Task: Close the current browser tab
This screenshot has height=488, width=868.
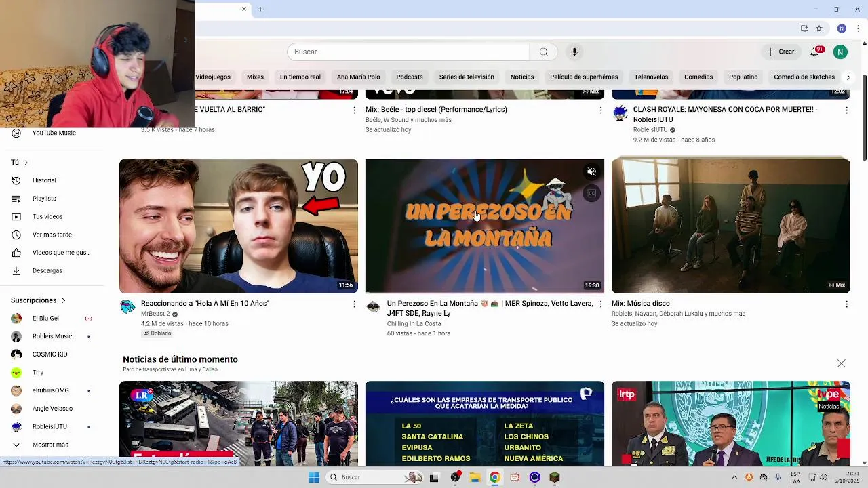Action: pos(244,9)
